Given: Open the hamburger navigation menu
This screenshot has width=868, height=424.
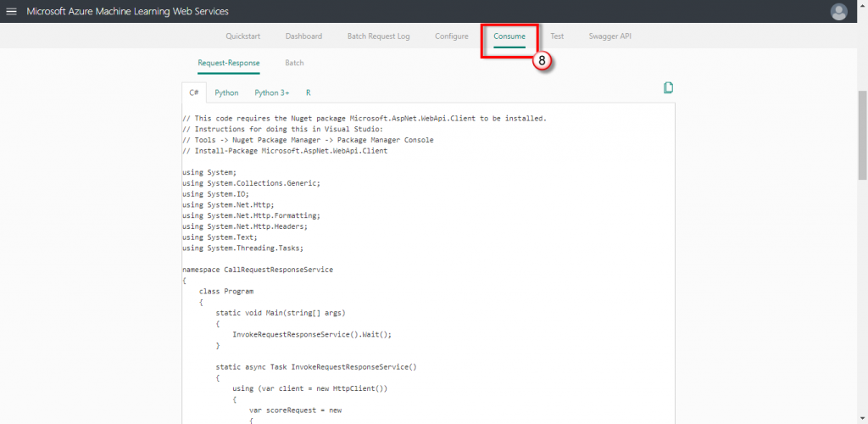Looking at the screenshot, I should (11, 12).
